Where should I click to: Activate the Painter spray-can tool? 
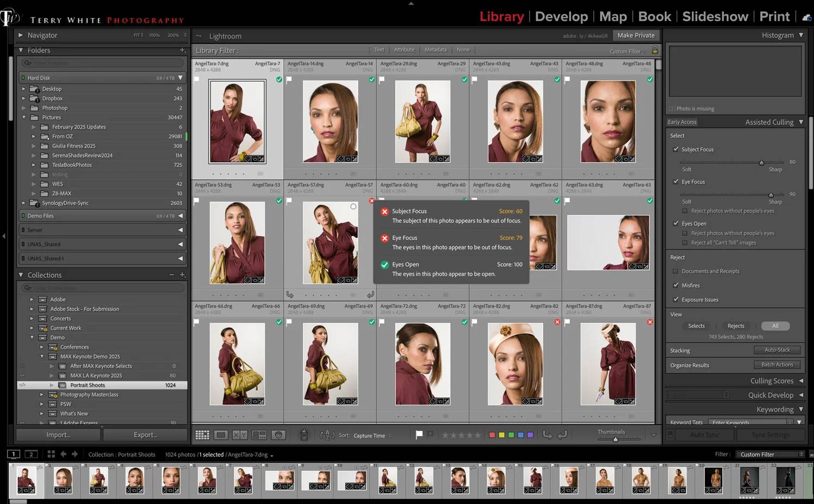[x=304, y=435]
